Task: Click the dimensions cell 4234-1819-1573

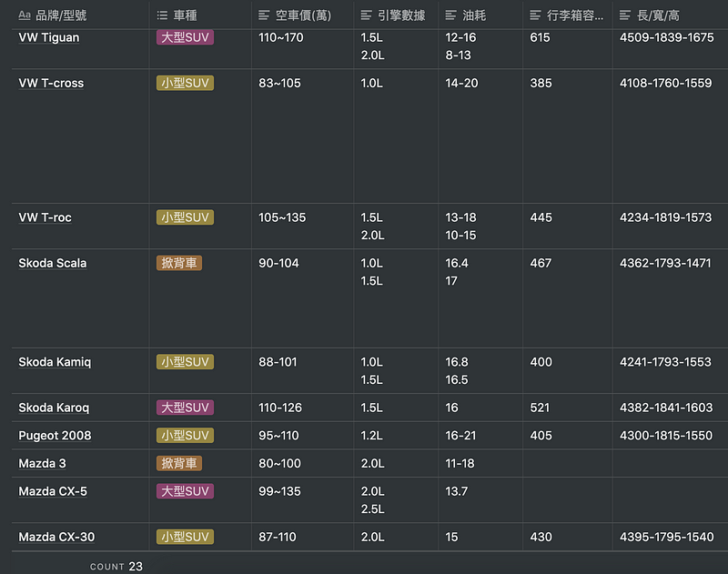Action: (x=671, y=226)
